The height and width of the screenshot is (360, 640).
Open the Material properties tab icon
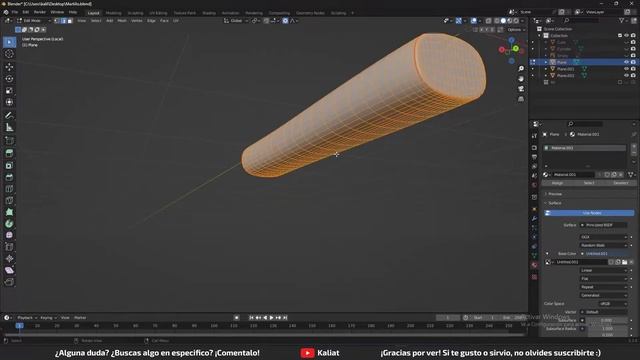click(534, 265)
